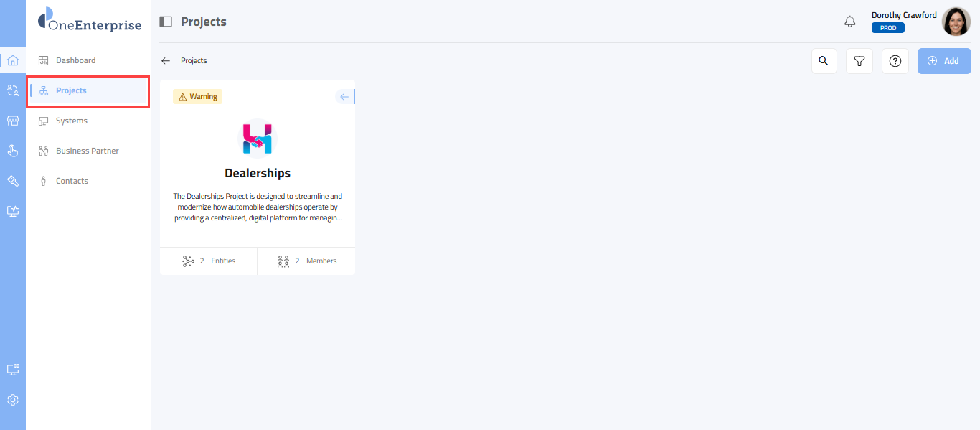Expand the Dealerships card side arrow
This screenshot has height=430, width=980.
pos(345,97)
